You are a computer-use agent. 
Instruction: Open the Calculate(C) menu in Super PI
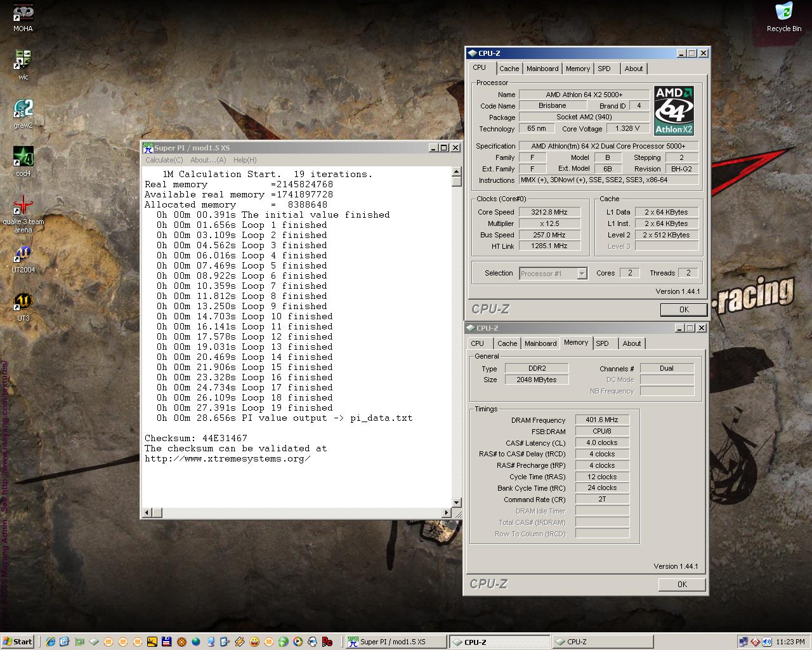164,160
